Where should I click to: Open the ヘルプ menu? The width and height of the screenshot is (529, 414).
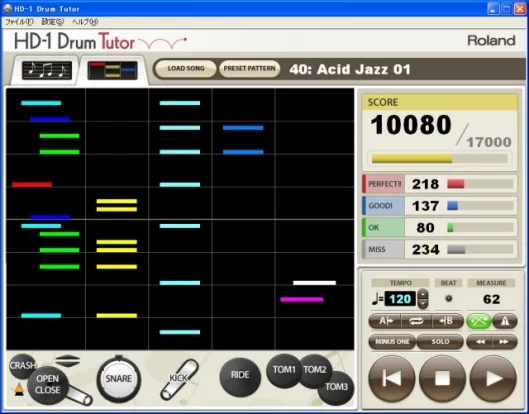click(85, 22)
